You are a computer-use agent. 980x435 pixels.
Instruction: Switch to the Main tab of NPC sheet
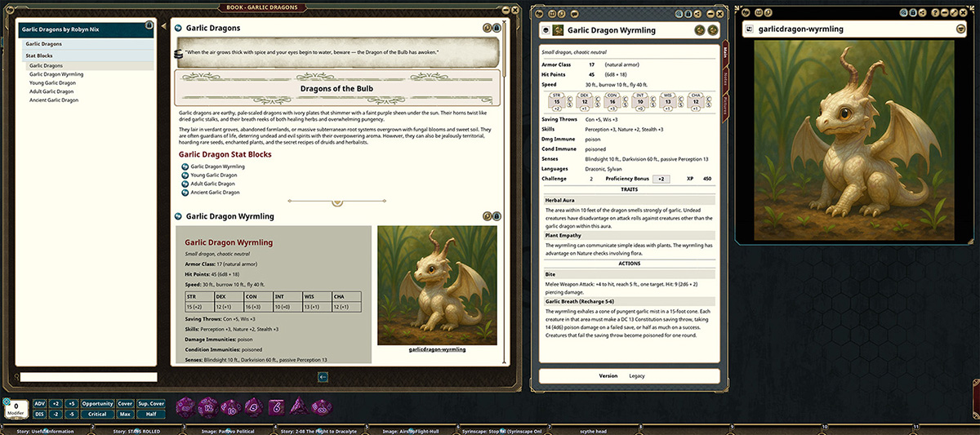pos(726,53)
